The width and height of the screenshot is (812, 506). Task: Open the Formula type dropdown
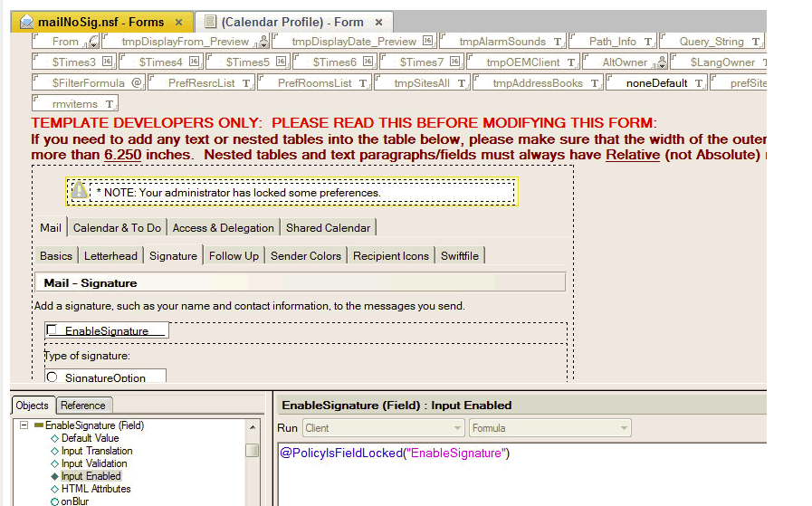click(x=549, y=428)
